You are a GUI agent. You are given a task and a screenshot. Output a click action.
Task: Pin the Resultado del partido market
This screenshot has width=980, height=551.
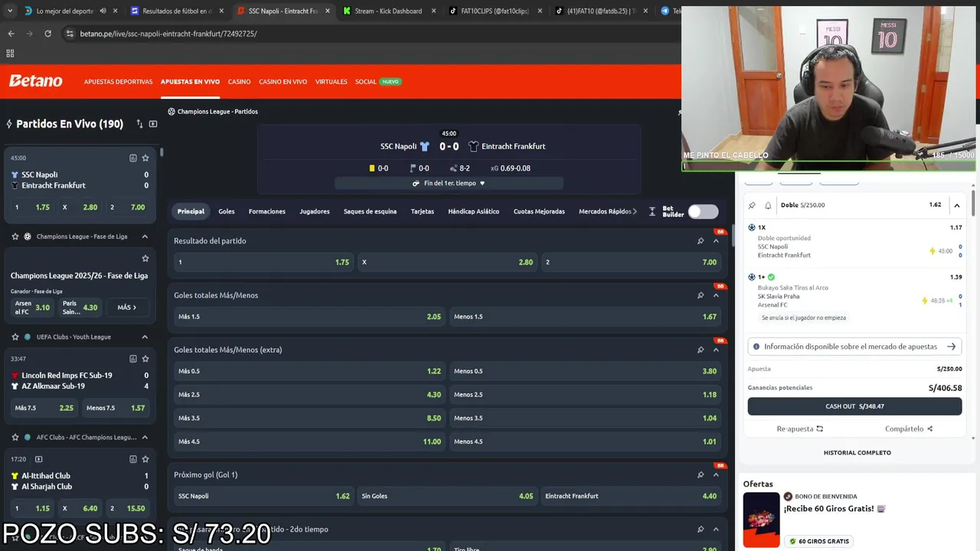click(701, 241)
